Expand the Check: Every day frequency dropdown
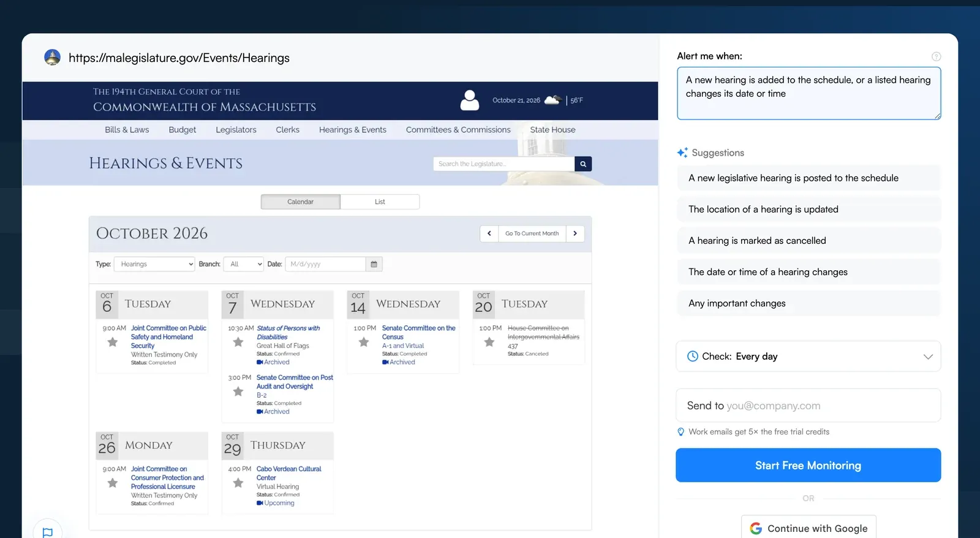 tap(809, 357)
